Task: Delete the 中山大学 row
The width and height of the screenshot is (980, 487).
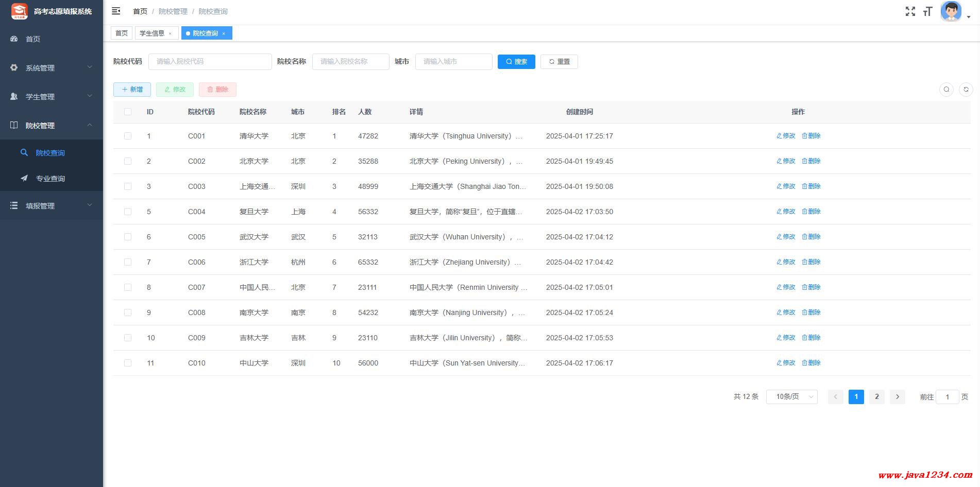Action: coord(811,363)
